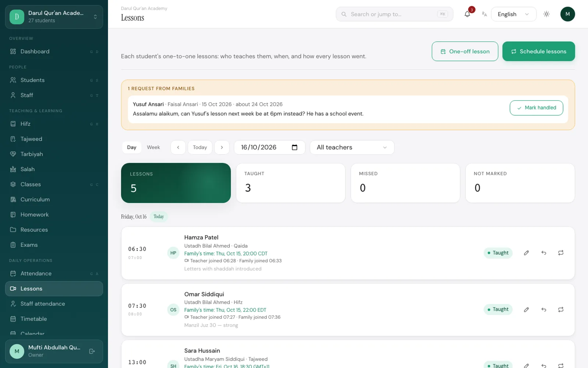Viewport: 588px width, 368px height.
Task: Open Salah in the sidebar
Action: point(54,169)
